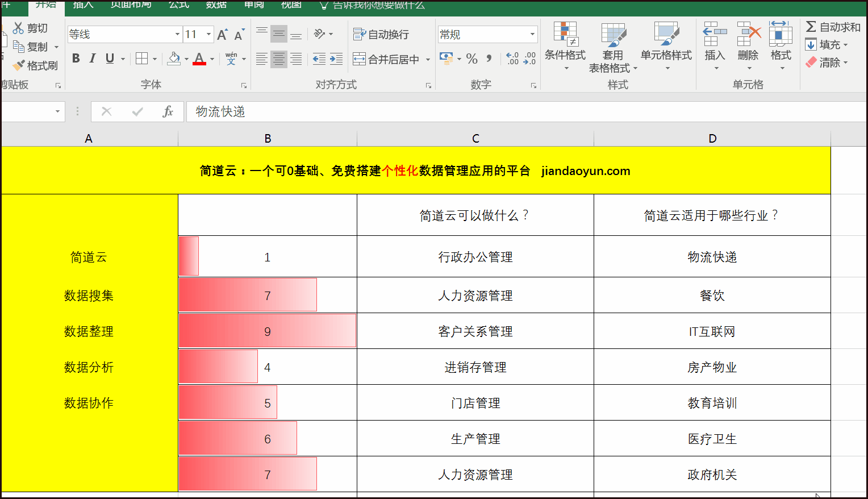Image resolution: width=868 pixels, height=499 pixels.
Task: Click 自动求和 AutoSum sigma icon
Action: [833, 27]
